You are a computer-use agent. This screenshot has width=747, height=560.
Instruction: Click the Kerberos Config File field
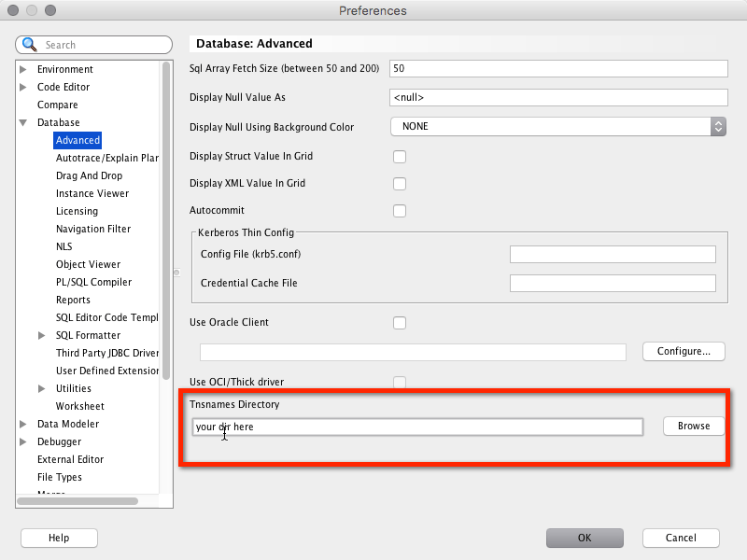coord(613,254)
